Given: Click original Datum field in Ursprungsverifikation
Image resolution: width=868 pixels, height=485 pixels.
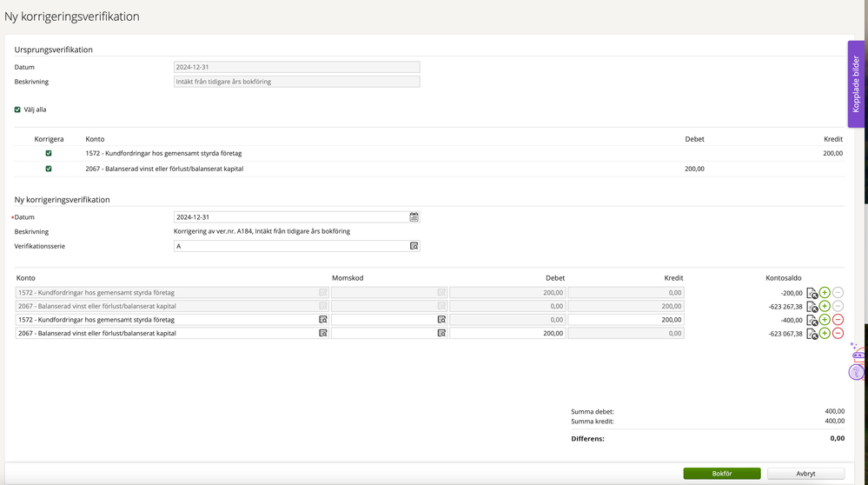Looking at the screenshot, I should [296, 67].
